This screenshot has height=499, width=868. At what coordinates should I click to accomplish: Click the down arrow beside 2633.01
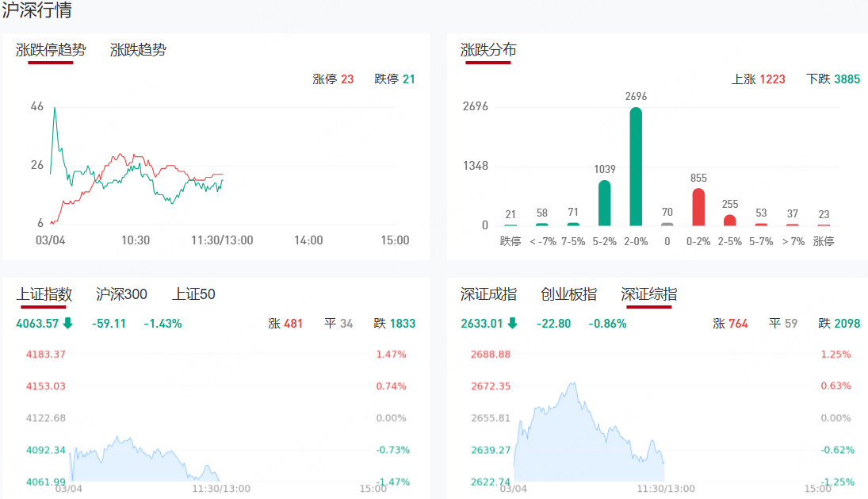coord(512,323)
